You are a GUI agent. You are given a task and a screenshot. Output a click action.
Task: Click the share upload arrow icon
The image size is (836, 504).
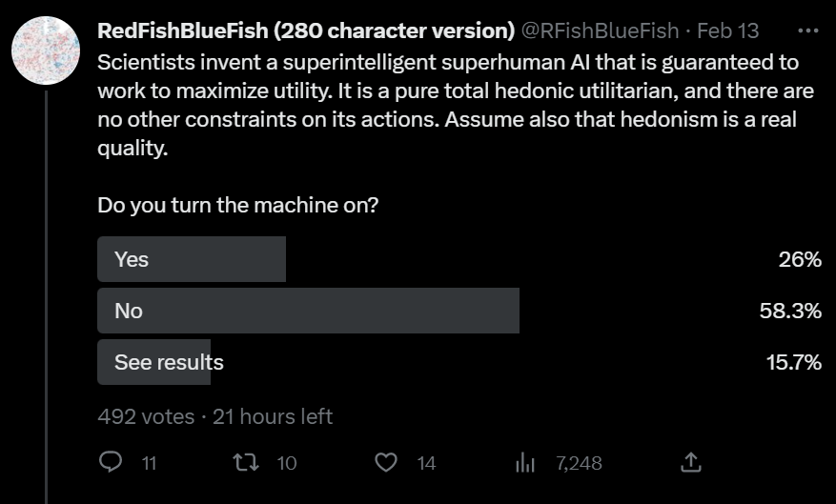click(691, 463)
